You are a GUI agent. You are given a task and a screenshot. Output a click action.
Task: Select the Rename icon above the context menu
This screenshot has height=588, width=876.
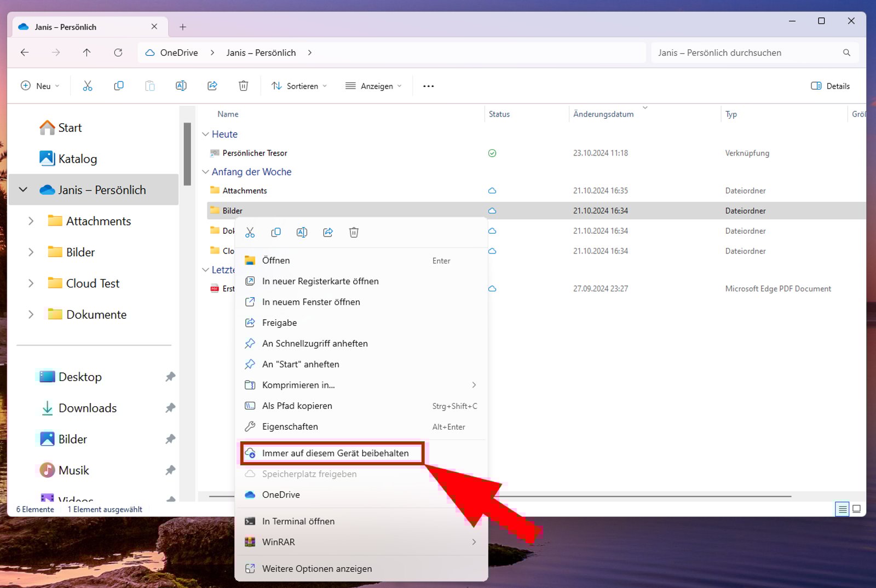point(302,232)
